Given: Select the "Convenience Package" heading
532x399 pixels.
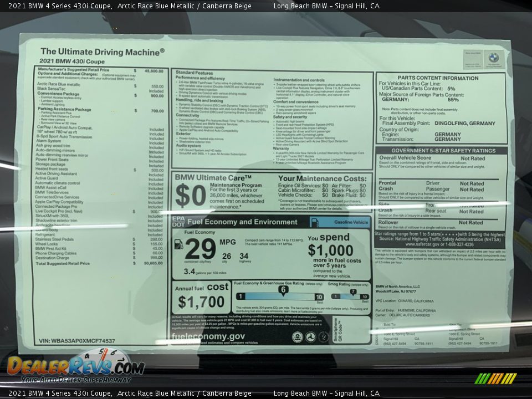Looking at the screenshot, I should (x=58, y=94).
